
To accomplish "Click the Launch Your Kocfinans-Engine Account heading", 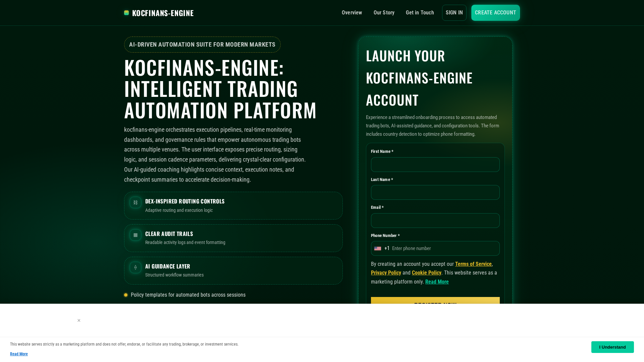I will pos(419,78).
